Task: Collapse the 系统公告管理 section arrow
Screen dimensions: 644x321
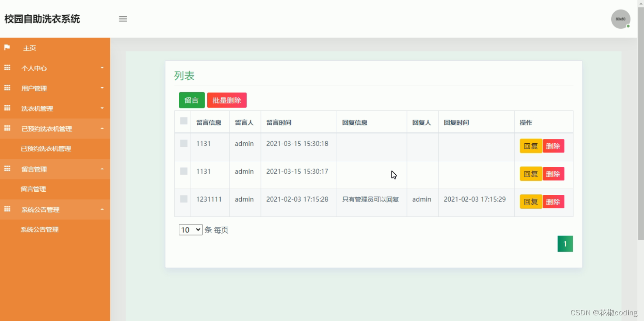Action: click(x=102, y=209)
